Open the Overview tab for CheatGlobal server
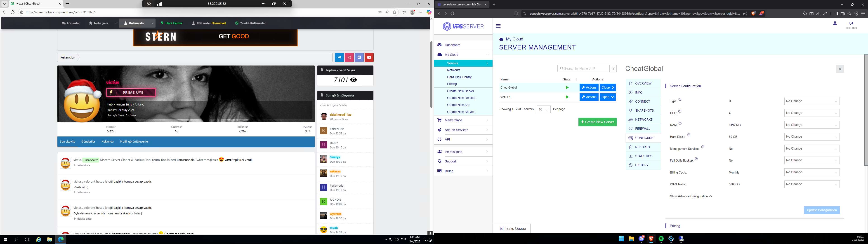This screenshot has height=244, width=868. click(x=643, y=83)
